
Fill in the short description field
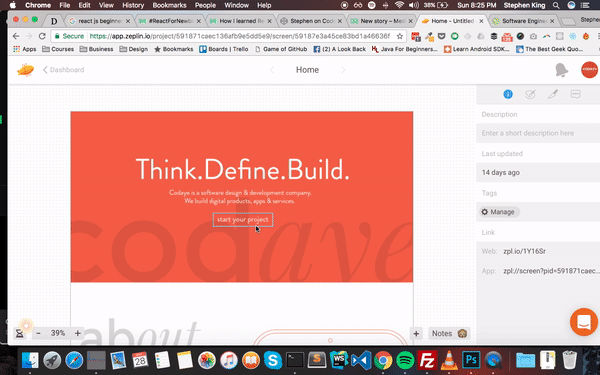click(x=538, y=133)
